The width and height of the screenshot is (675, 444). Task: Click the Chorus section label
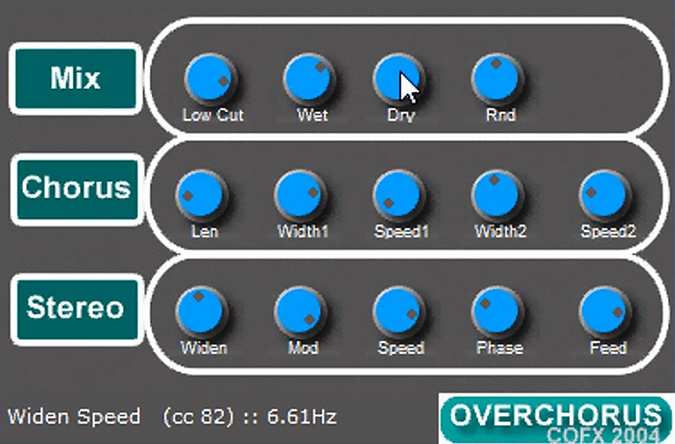pyautogui.click(x=77, y=189)
